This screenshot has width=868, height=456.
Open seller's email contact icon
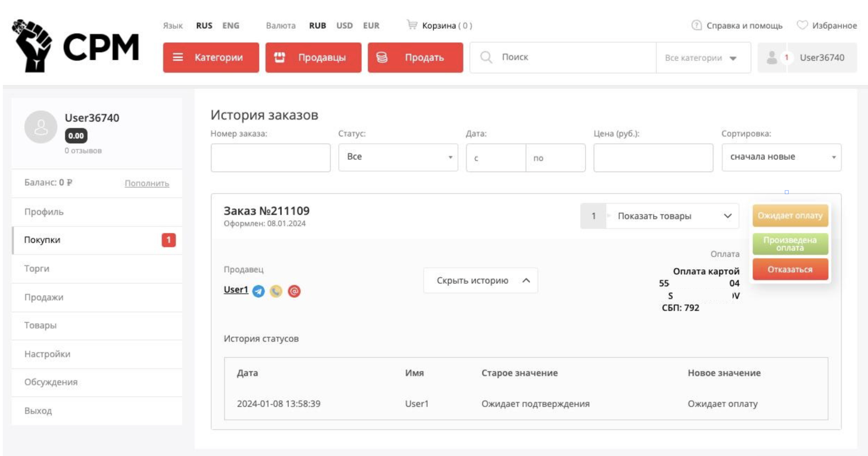tap(294, 291)
